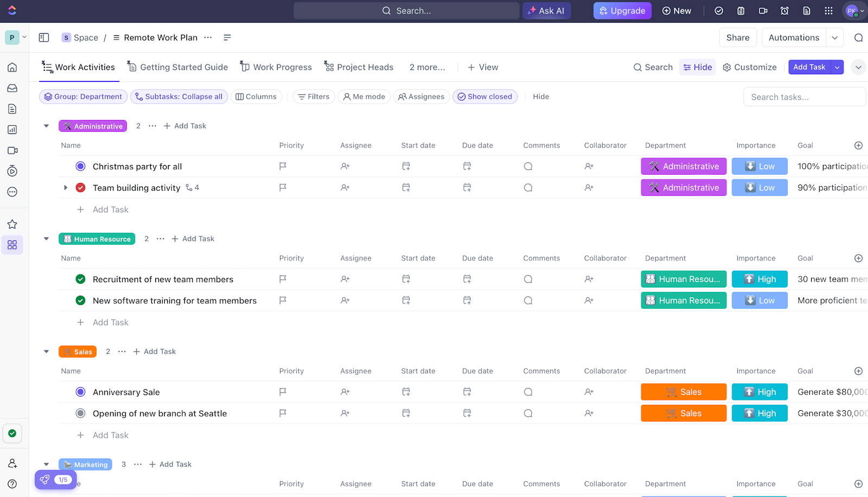This screenshot has width=868, height=497.
Task: Toggle Subtasks Collapse all option
Action: pos(179,97)
